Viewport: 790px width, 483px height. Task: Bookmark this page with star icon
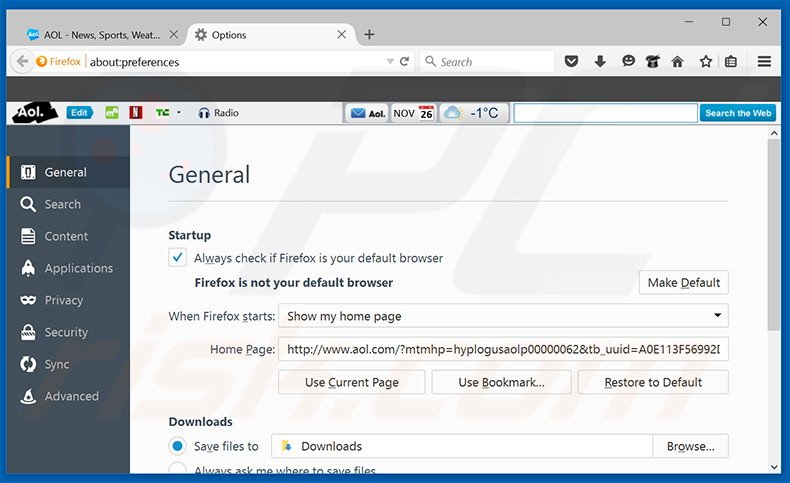pos(705,61)
